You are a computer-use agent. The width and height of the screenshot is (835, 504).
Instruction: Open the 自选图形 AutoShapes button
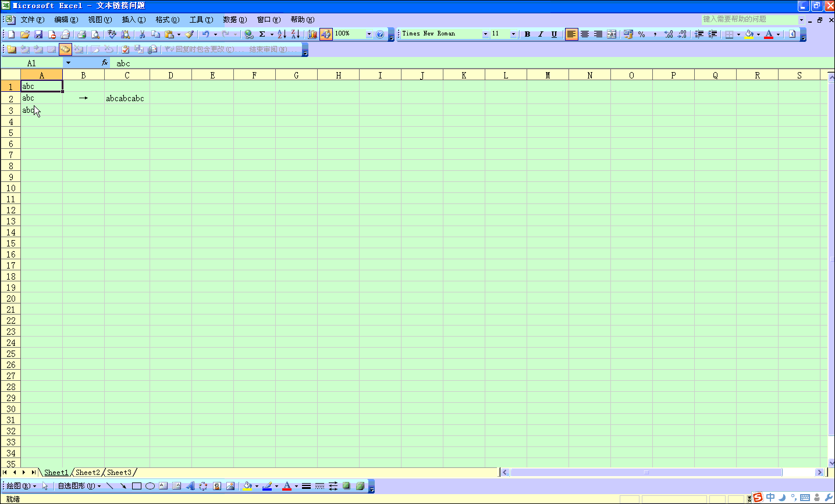[x=79, y=486]
